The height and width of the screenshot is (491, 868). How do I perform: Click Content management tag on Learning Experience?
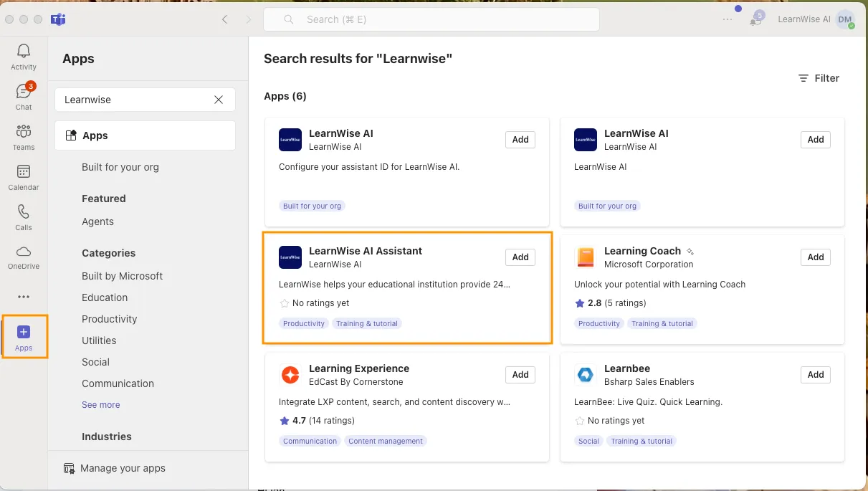[386, 441]
